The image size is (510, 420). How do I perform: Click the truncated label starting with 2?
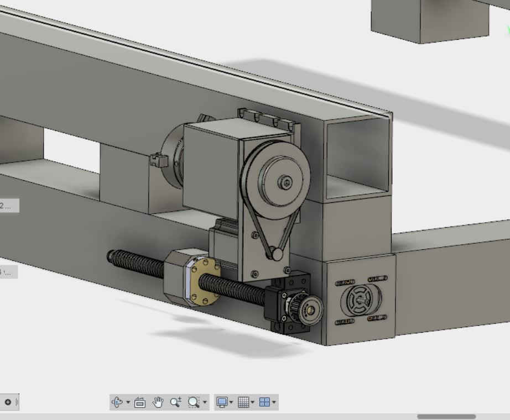point(9,206)
